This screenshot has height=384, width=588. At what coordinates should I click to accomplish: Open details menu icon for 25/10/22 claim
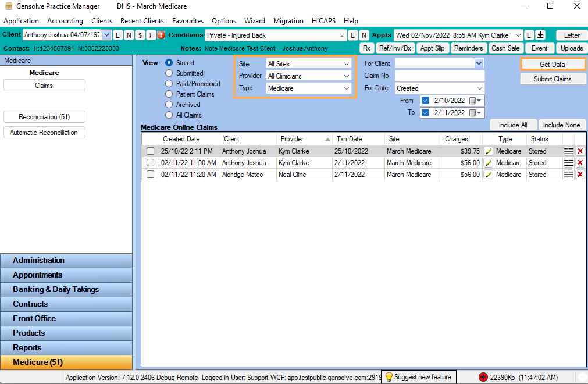(568, 151)
